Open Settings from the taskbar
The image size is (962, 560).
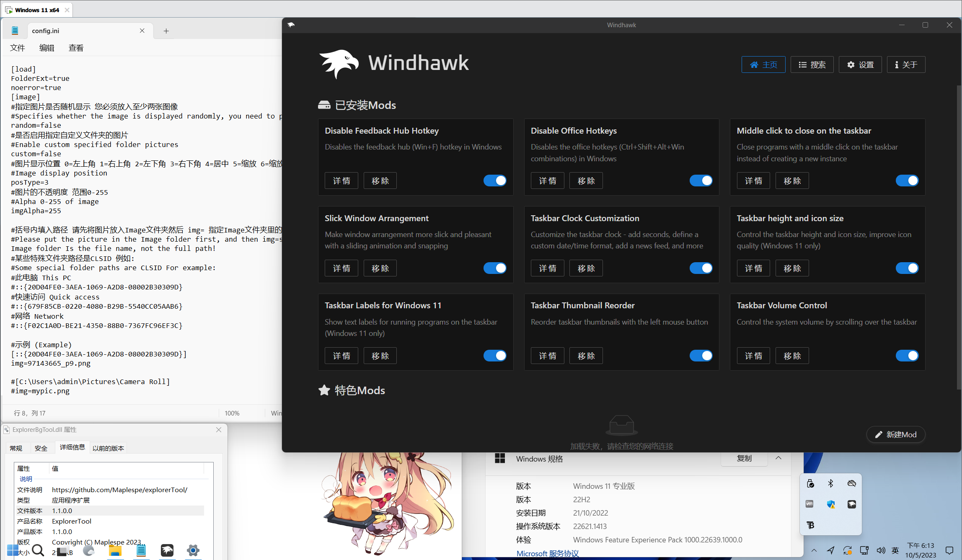(x=193, y=550)
